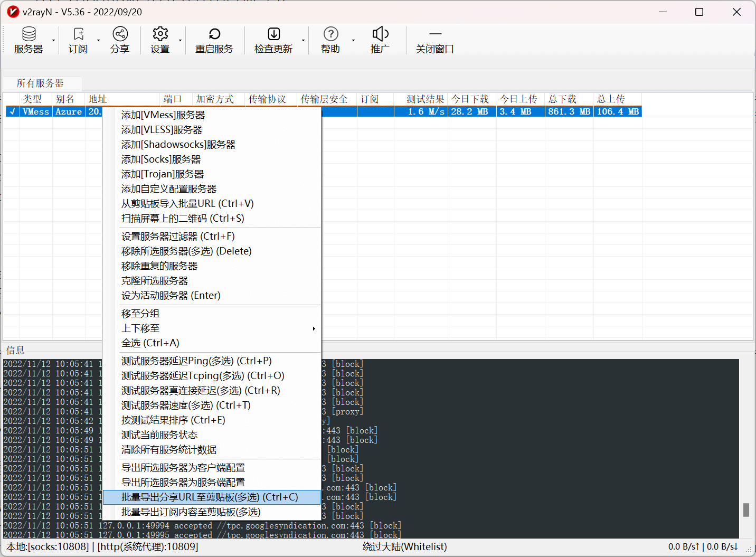Open the Help (帮助) question mark icon
The height and width of the screenshot is (557, 756).
click(330, 34)
